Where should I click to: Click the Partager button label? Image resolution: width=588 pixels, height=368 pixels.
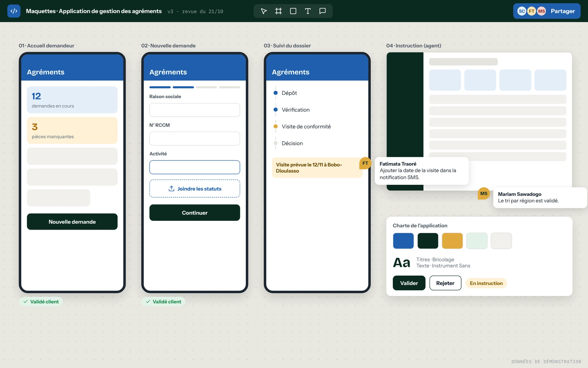pyautogui.click(x=563, y=11)
